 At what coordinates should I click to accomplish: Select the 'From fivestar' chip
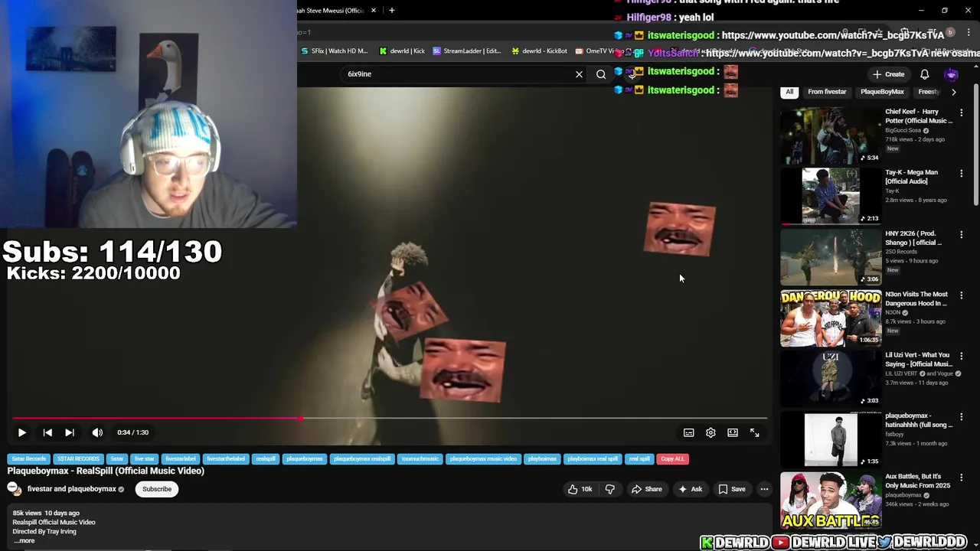pos(827,92)
